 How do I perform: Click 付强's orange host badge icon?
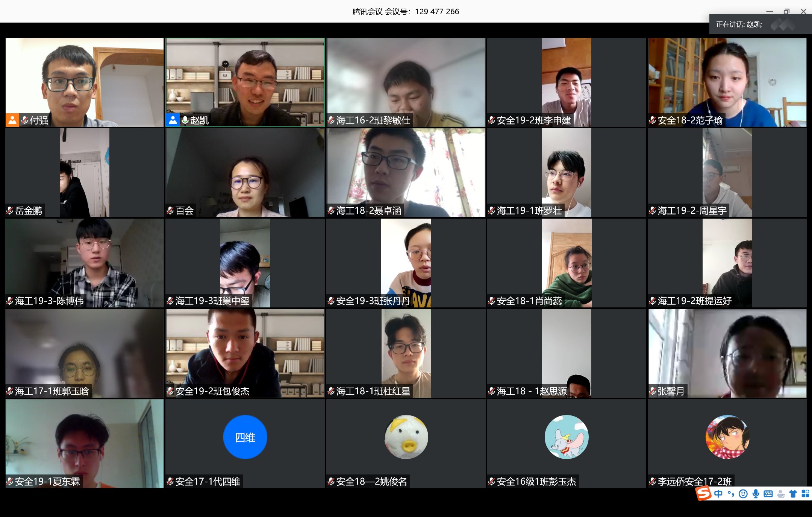pyautogui.click(x=12, y=120)
